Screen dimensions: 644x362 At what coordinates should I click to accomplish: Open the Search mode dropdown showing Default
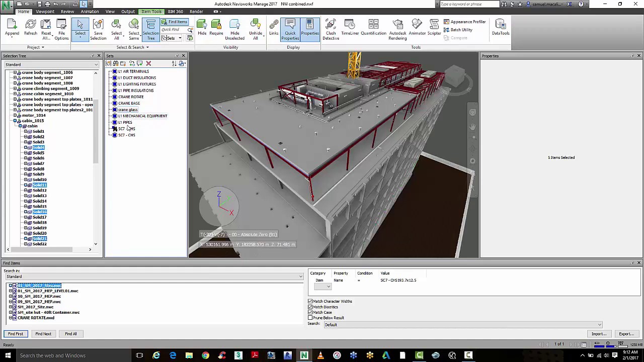tap(599, 324)
